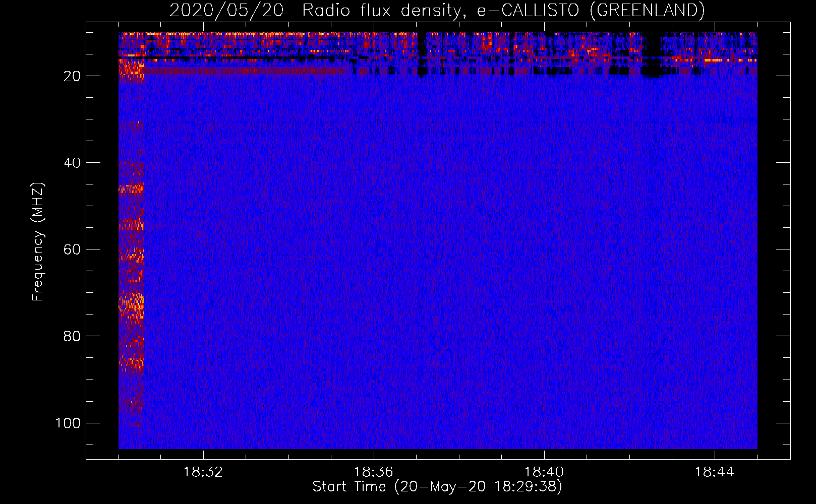The width and height of the screenshot is (816, 504).
Task: Click the plot title mentioning e-CALLISTO (GREENLAND)
Action: (x=437, y=10)
